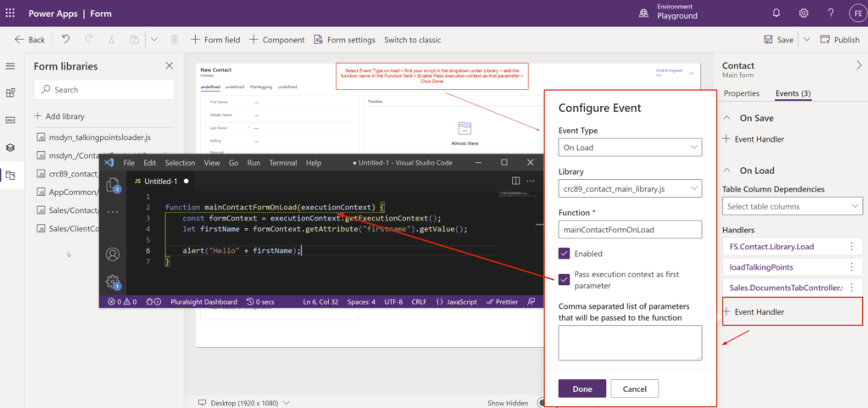868x408 pixels.
Task: Click Switch to classic
Action: (413, 40)
